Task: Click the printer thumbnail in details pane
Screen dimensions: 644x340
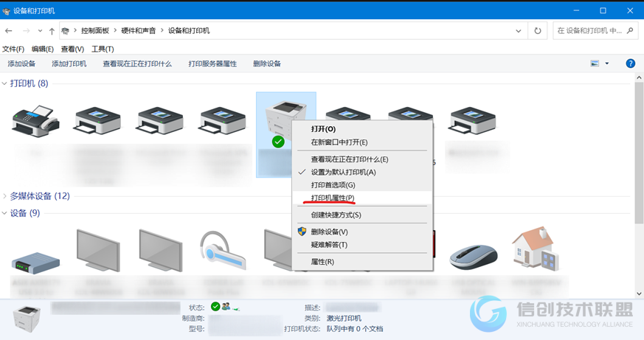Action: pos(27,319)
